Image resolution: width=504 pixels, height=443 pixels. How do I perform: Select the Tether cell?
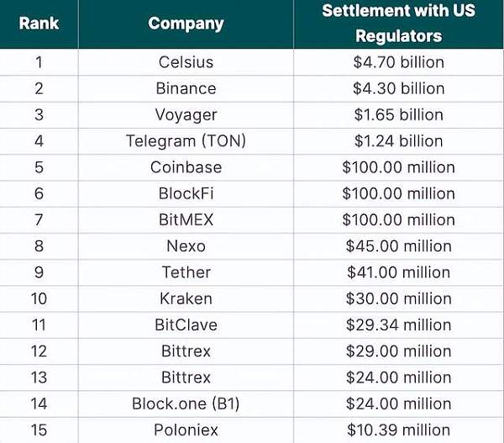click(x=186, y=272)
